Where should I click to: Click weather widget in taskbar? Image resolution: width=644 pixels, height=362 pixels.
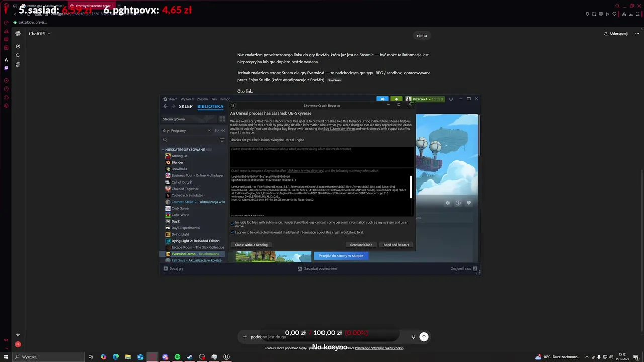pos(558,357)
